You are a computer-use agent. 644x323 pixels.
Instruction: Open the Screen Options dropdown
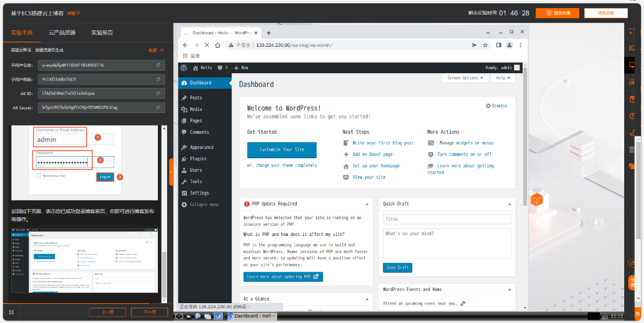point(465,78)
